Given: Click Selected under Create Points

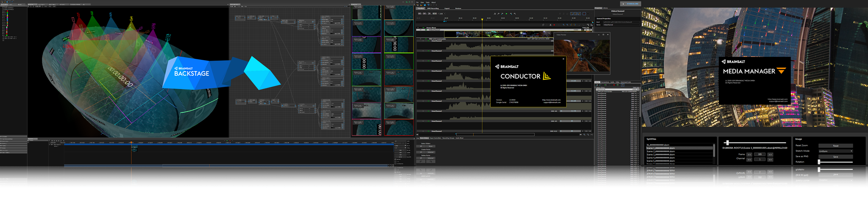Looking at the screenshot, I should [431, 152].
